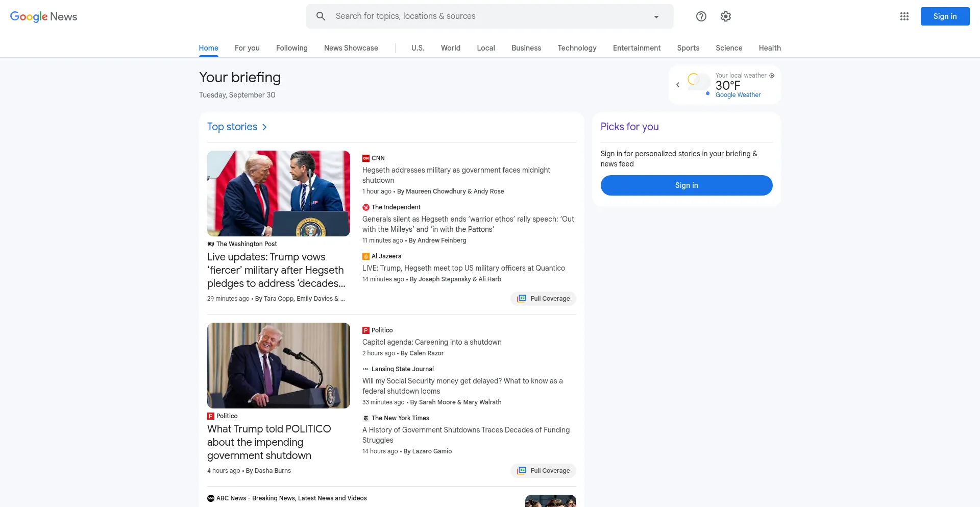Click the Picks for you heading

629,127
